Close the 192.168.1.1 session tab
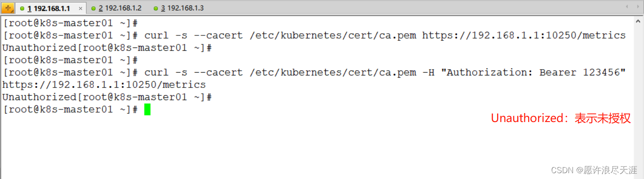The height and width of the screenshot is (179, 644). (80, 9)
